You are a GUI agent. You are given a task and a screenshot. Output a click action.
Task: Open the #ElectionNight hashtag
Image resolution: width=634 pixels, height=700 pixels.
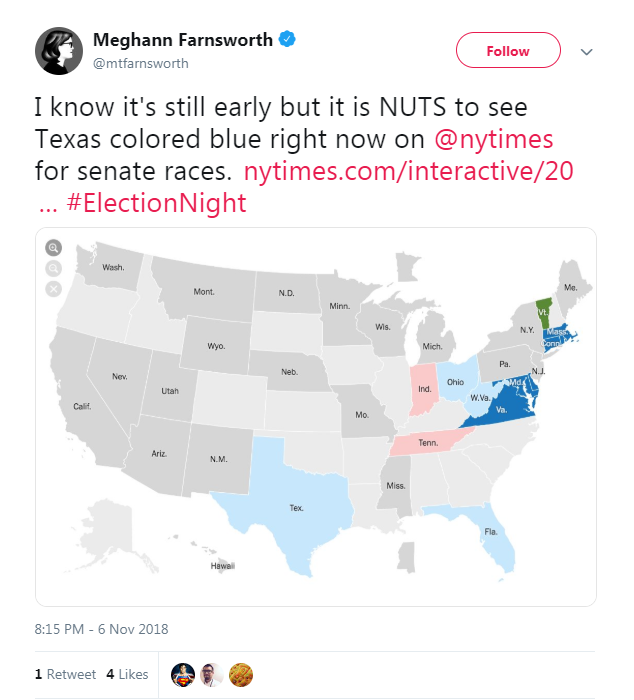156,203
